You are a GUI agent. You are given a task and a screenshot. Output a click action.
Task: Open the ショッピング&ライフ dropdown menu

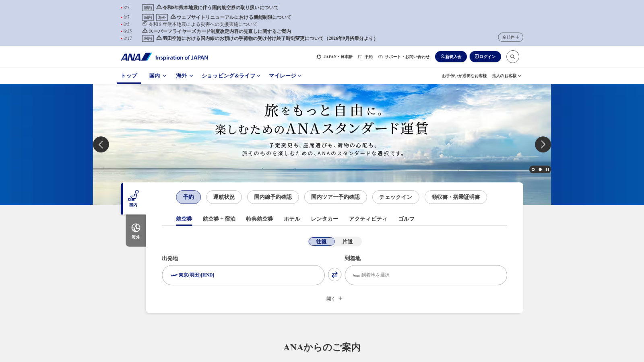(x=231, y=76)
